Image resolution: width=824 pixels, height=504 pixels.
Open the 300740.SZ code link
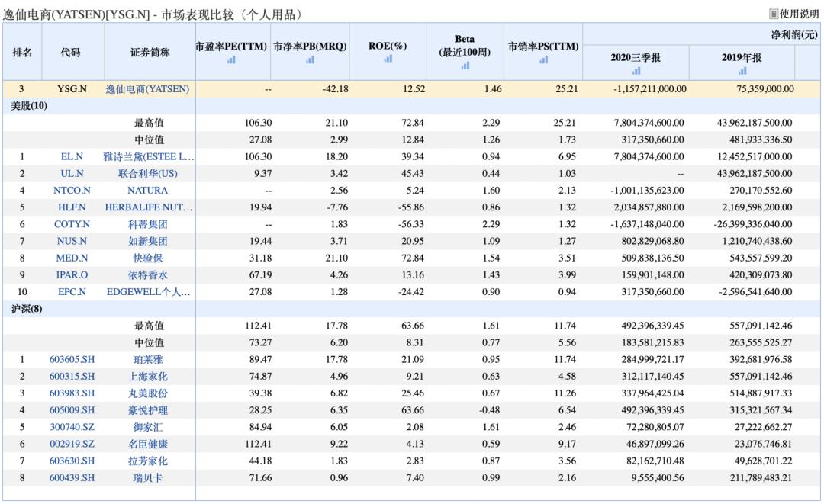(x=71, y=427)
